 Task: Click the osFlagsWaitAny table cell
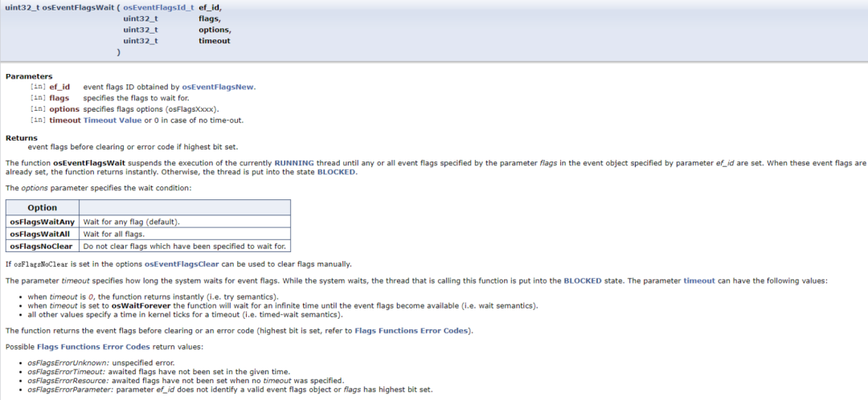click(x=42, y=222)
